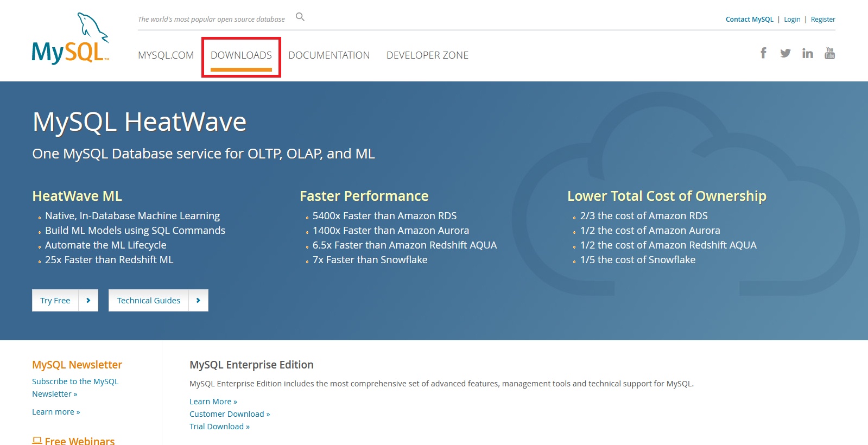Select the Faster Performance heading
Viewport: 868px width, 445px height.
pos(364,196)
